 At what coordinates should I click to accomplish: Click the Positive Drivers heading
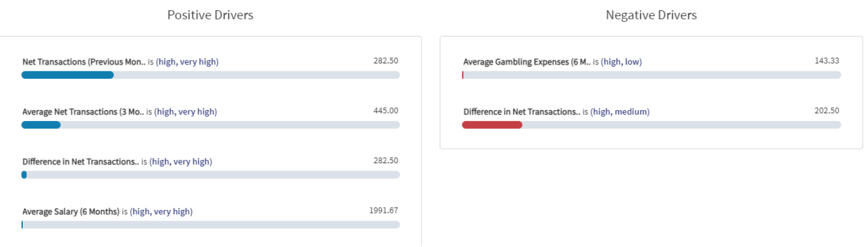[x=210, y=15]
